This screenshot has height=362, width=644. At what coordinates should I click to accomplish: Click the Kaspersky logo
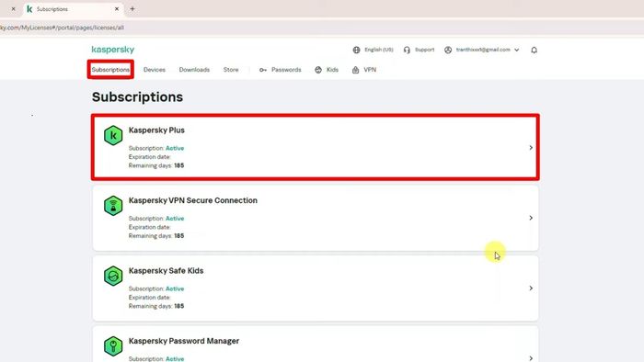pyautogui.click(x=113, y=50)
